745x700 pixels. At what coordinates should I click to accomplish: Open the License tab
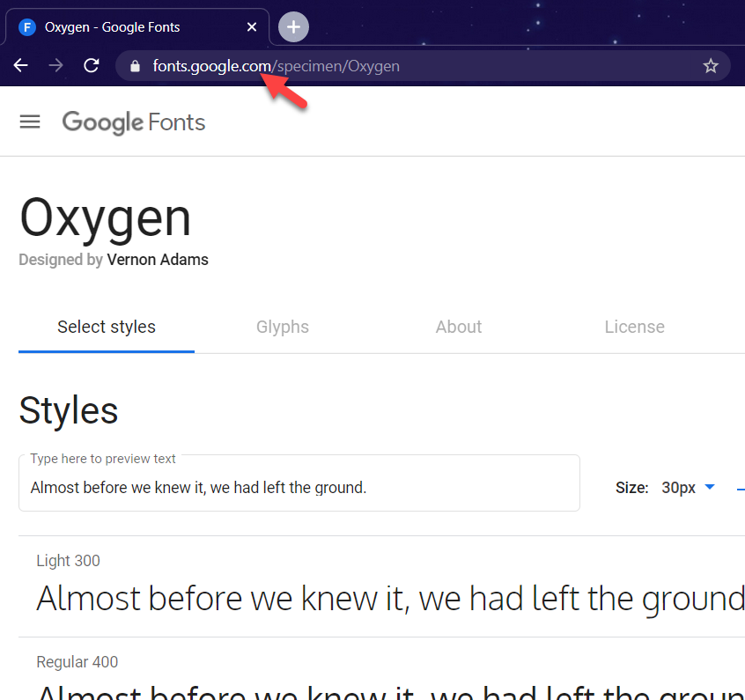pyautogui.click(x=634, y=327)
